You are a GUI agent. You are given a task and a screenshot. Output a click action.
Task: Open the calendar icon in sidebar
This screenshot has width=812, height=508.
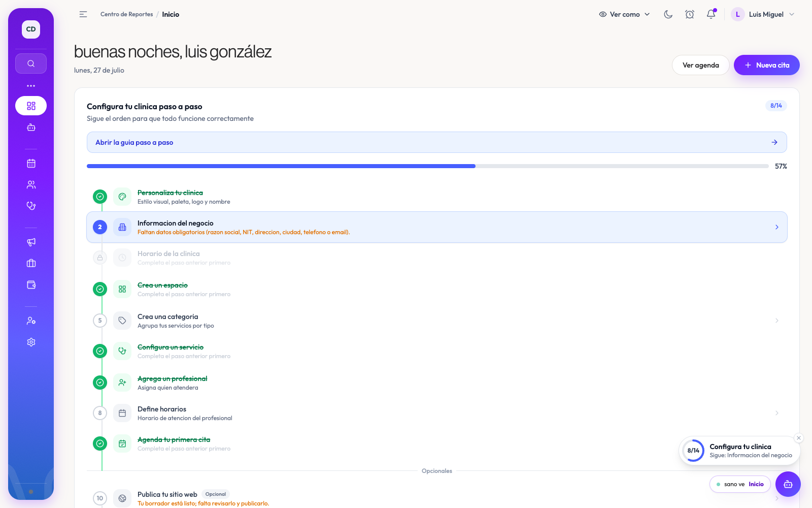(31, 163)
